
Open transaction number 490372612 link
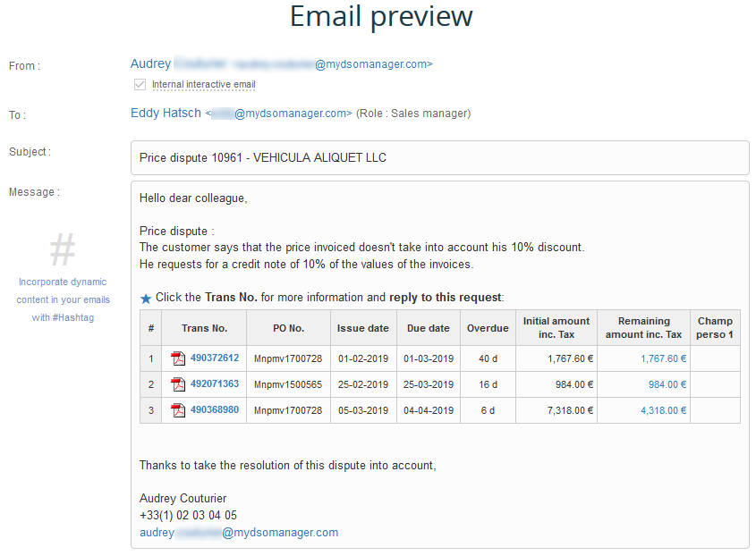point(214,358)
